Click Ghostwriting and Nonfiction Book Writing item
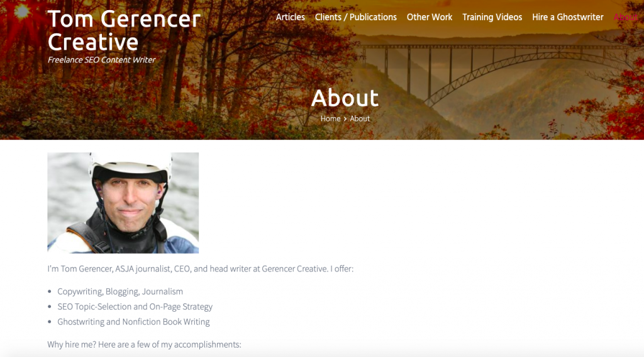Viewport: 644px width, 357px height. point(133,322)
